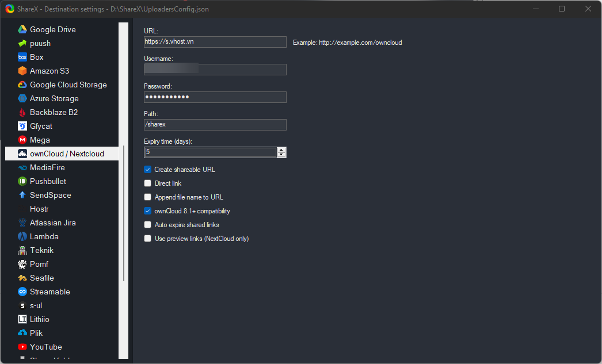The height and width of the screenshot is (364, 602).
Task: Click the URL input field
Action: click(x=215, y=42)
